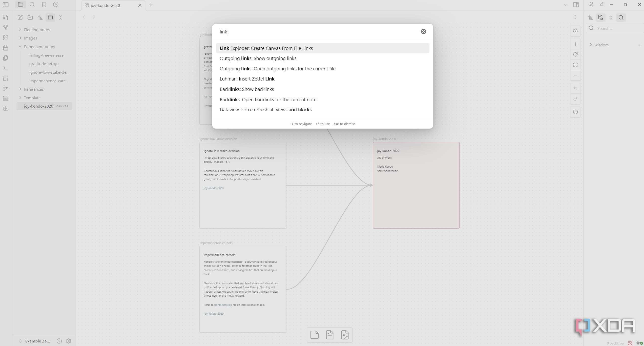Open new tab with plus button
The height and width of the screenshot is (346, 644).
point(151,5)
